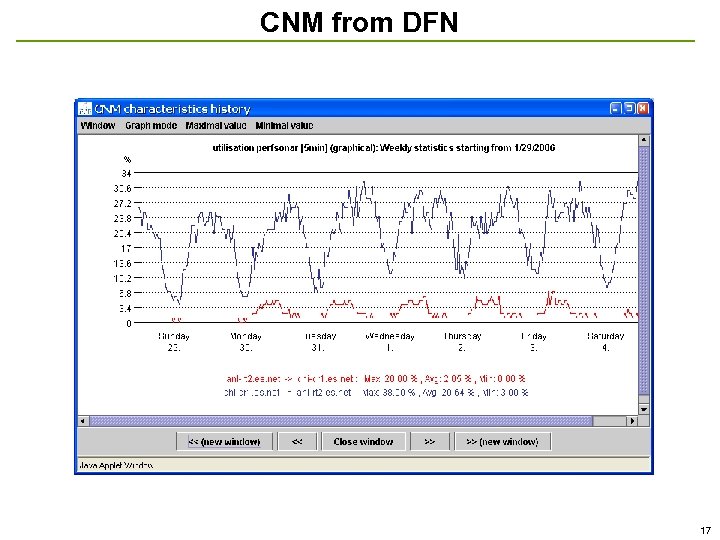Click the 17 value on y-axis
720x540 pixels.
click(x=126, y=248)
